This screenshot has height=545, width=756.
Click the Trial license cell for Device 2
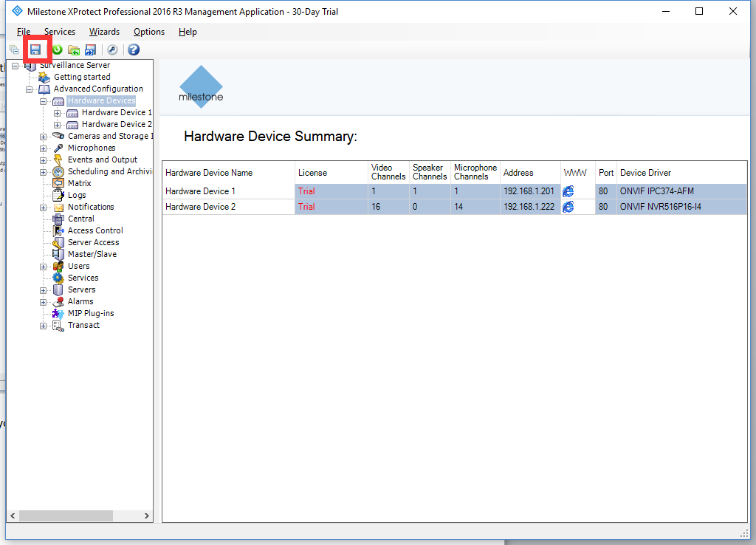331,207
